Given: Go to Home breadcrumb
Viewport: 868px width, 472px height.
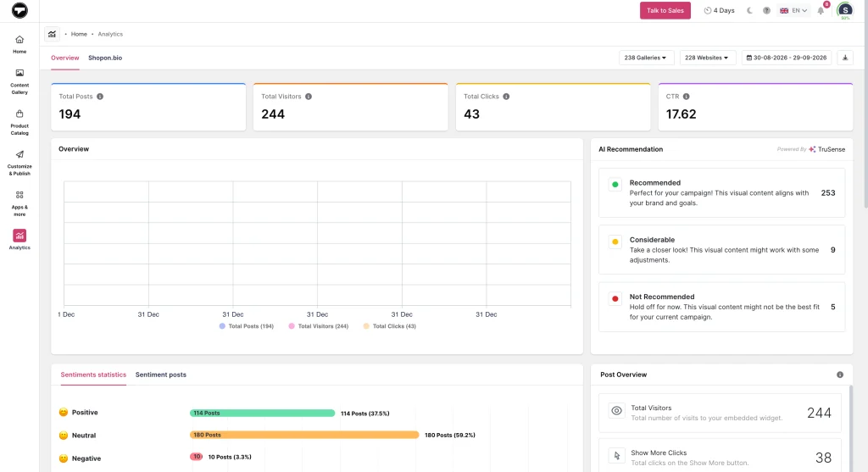Looking at the screenshot, I should (79, 34).
